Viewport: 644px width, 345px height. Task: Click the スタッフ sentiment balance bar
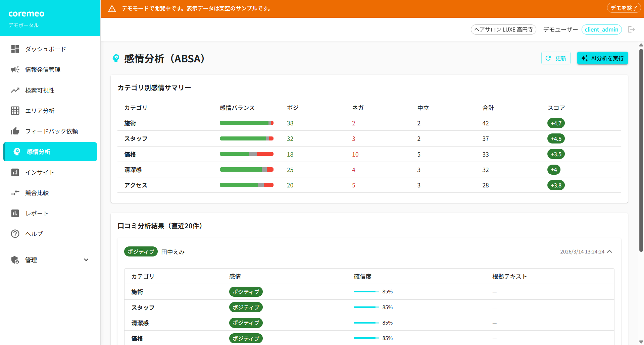247,138
